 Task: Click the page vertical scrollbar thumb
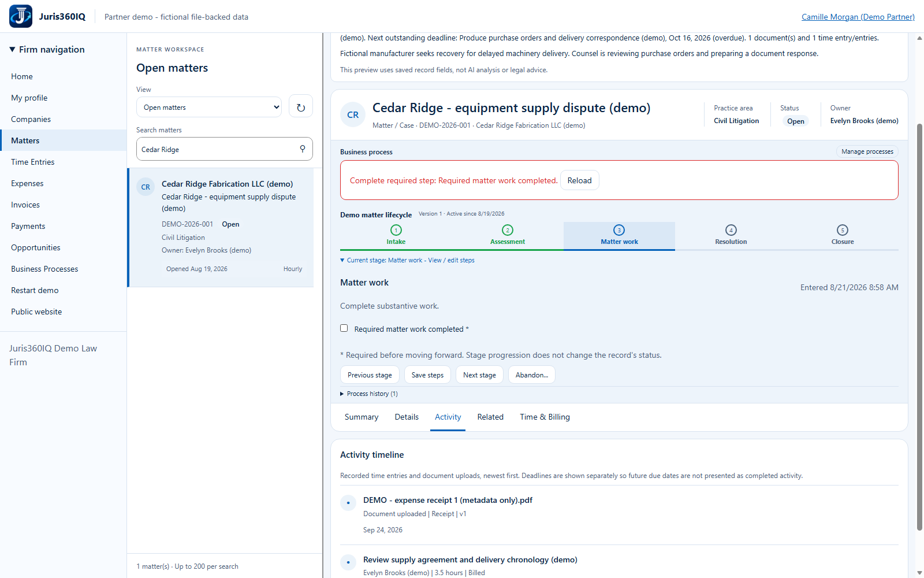click(x=919, y=327)
